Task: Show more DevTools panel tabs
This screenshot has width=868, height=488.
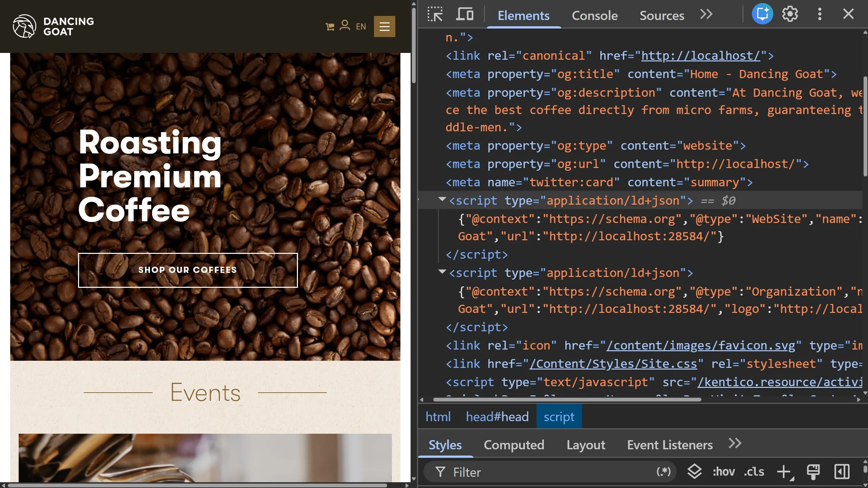Action: click(x=706, y=14)
